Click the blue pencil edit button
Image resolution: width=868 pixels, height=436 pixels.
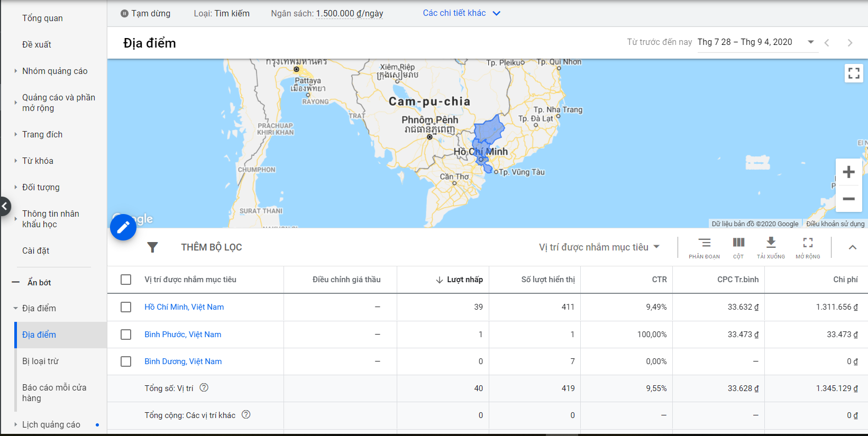point(123,227)
